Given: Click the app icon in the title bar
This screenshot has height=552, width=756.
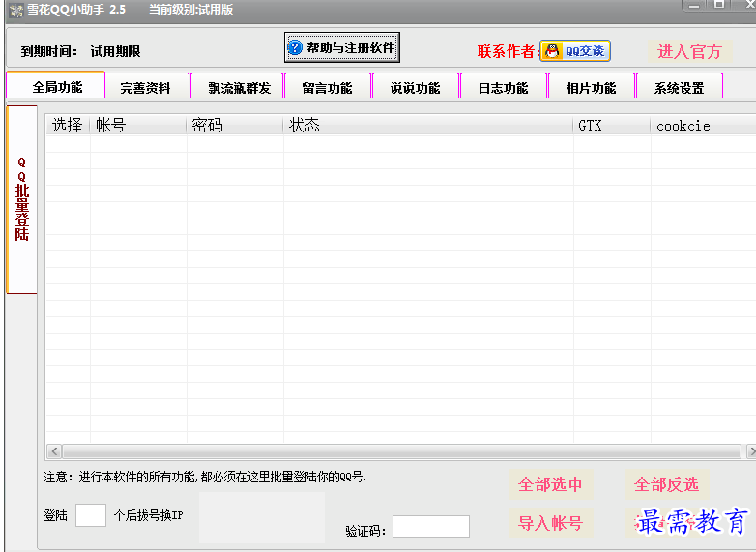Looking at the screenshot, I should pyautogui.click(x=16, y=10).
